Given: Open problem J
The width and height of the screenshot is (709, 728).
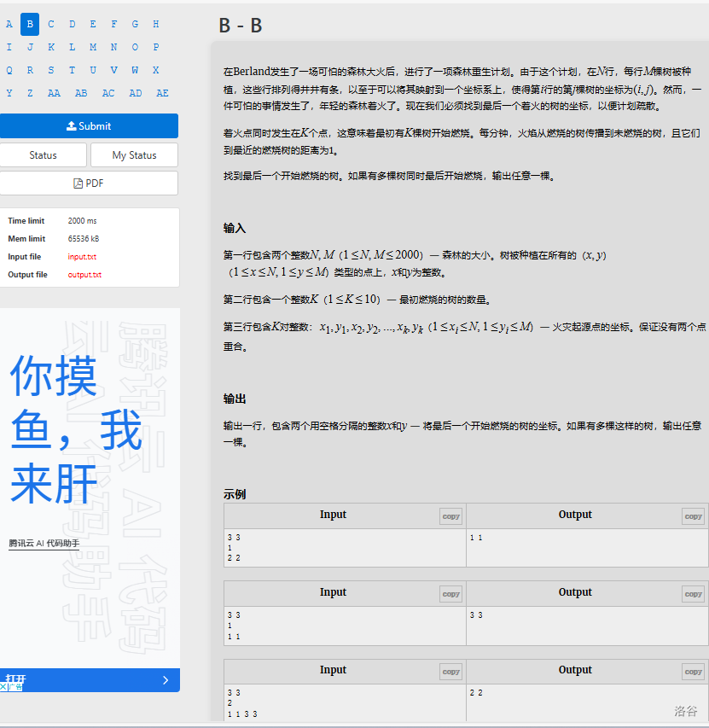Looking at the screenshot, I should tap(30, 47).
